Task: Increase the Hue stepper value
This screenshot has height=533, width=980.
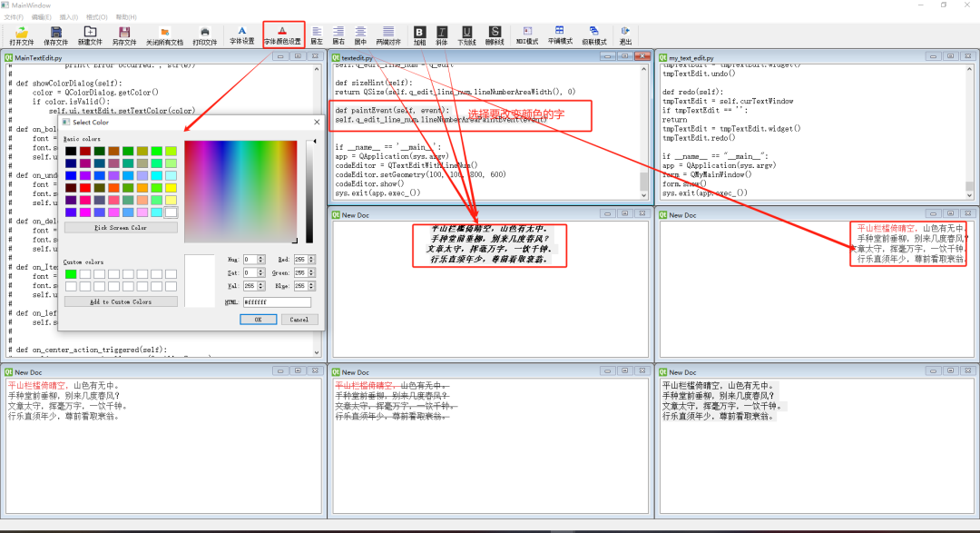Action: pos(260,257)
